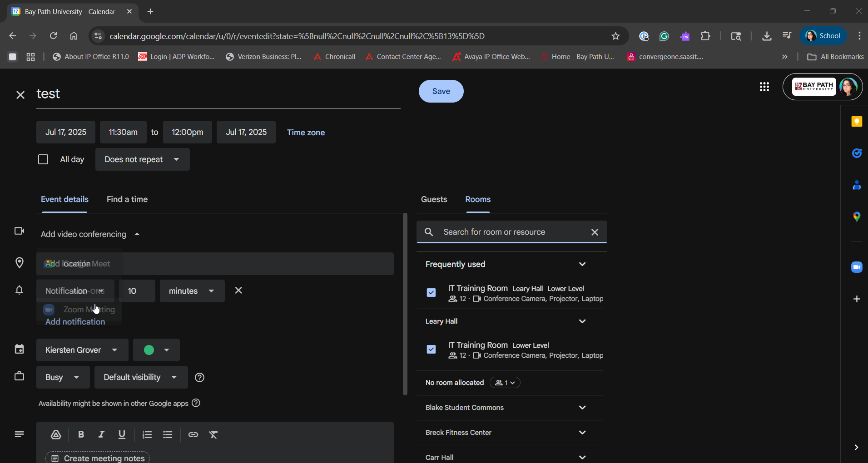The image size is (868, 463).
Task: Click the numbered list icon
Action: click(x=147, y=434)
